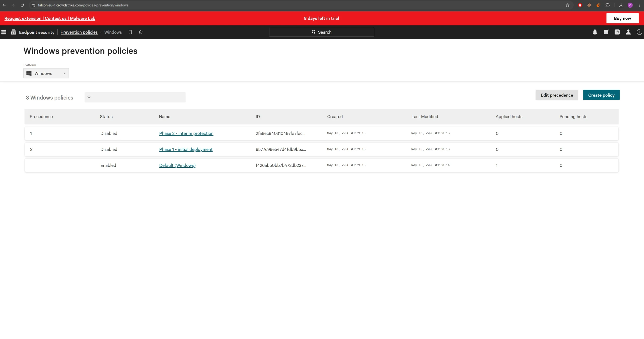Click the policies filter search field
The width and height of the screenshot is (644, 339).
coord(135,97)
